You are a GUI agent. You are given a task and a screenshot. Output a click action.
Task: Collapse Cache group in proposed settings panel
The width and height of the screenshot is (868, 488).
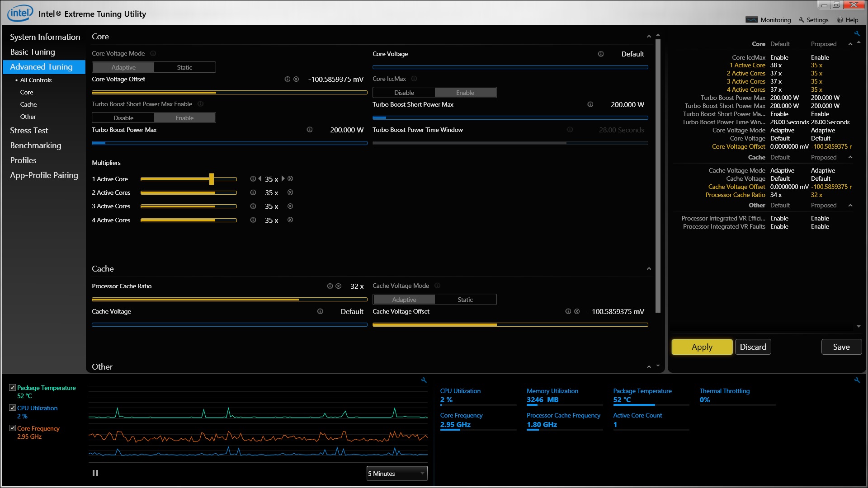pos(850,157)
